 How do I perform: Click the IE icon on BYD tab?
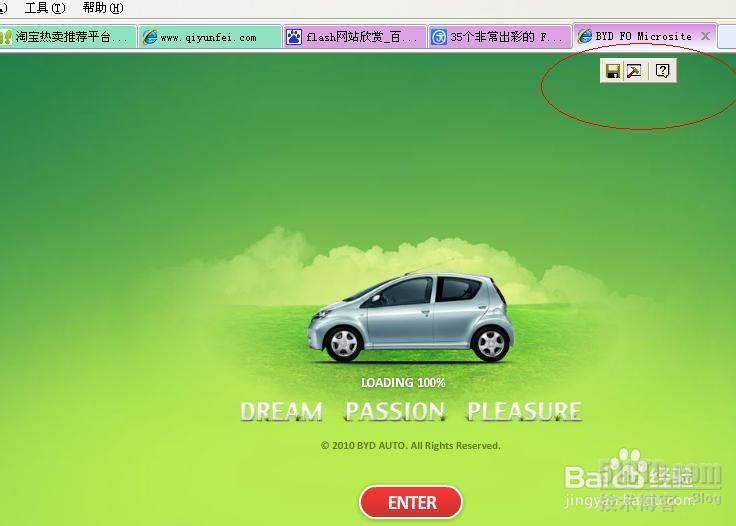click(584, 36)
